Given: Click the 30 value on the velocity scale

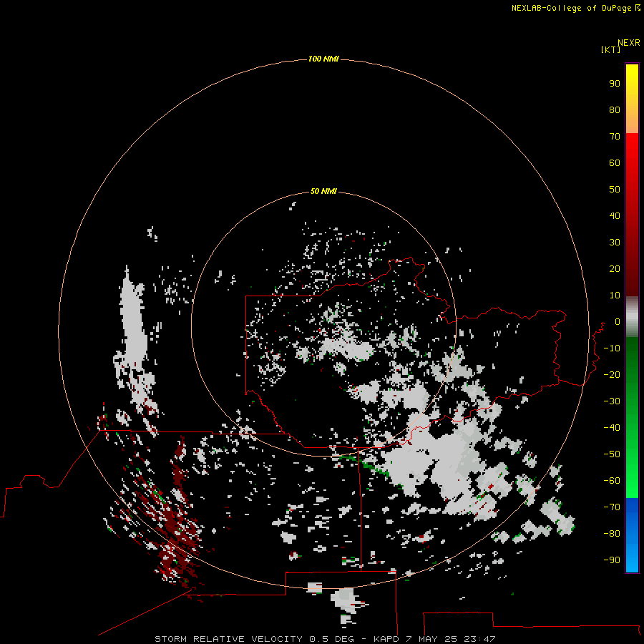Looking at the screenshot, I should 615,243.
